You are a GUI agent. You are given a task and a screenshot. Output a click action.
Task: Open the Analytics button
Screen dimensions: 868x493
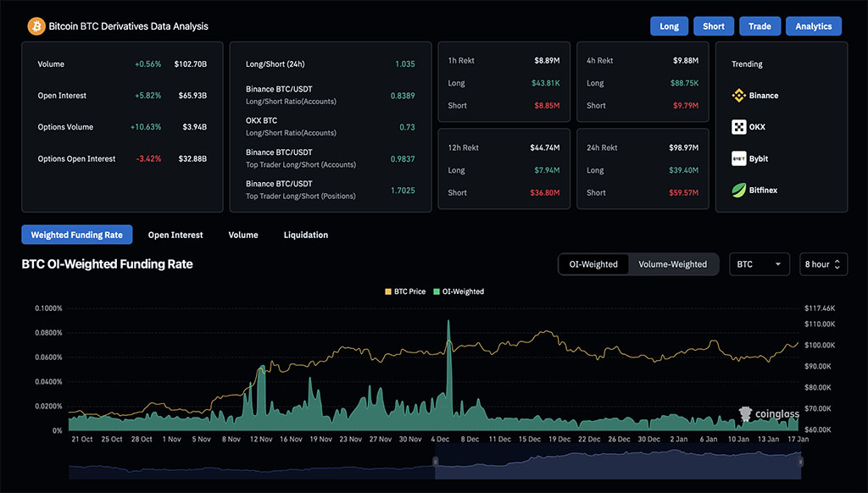(813, 26)
